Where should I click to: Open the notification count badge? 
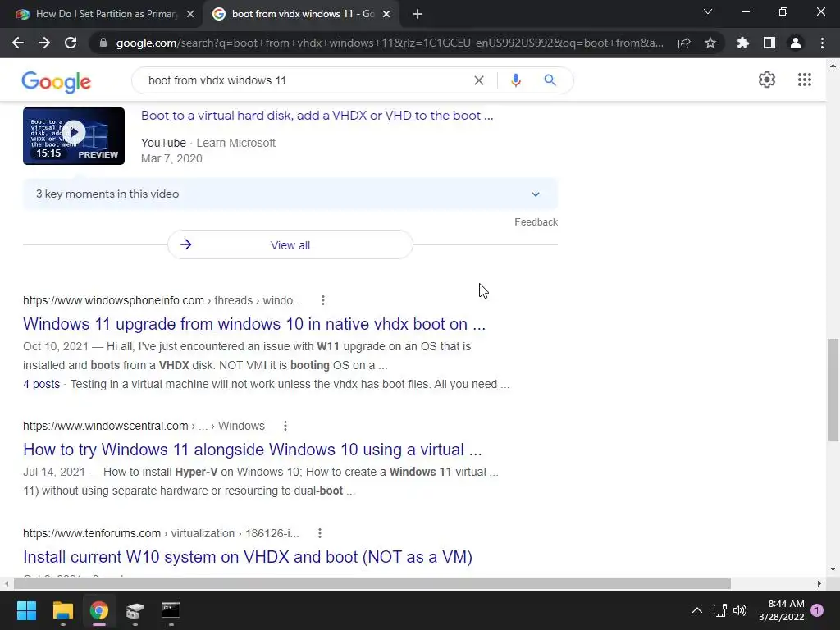coord(817,610)
